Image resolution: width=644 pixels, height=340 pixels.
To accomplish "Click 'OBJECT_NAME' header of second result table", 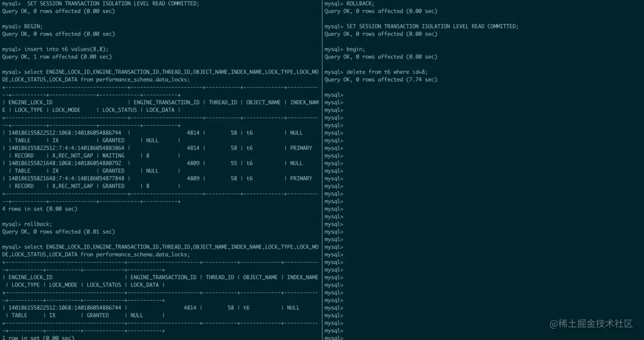I will point(260,278).
